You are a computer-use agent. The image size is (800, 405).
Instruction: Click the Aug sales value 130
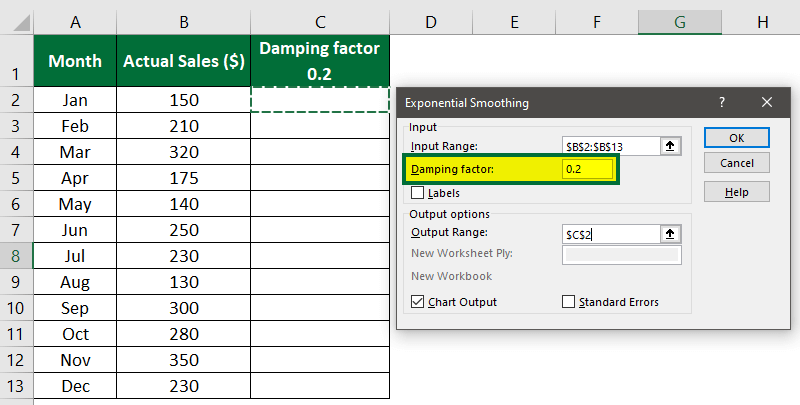184,282
